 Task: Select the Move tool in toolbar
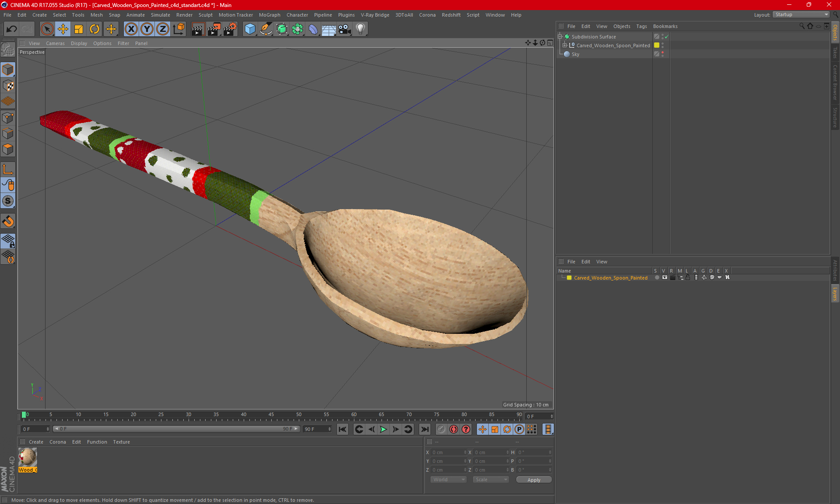click(63, 29)
